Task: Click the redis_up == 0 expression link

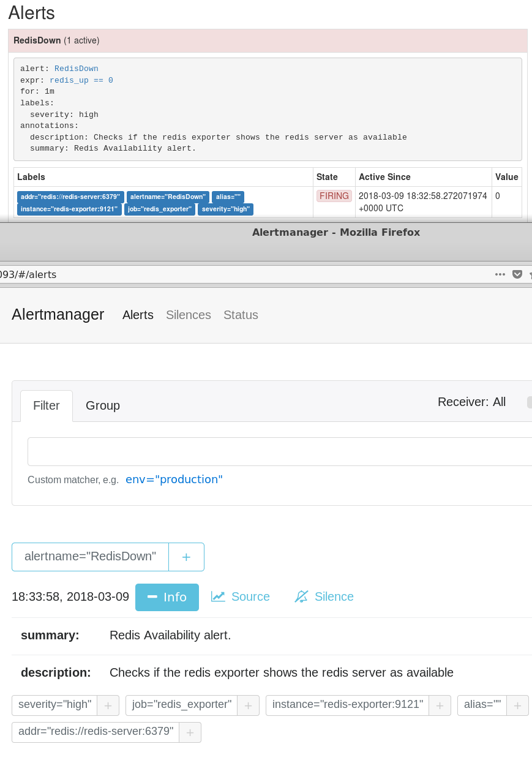Action: 81,80
